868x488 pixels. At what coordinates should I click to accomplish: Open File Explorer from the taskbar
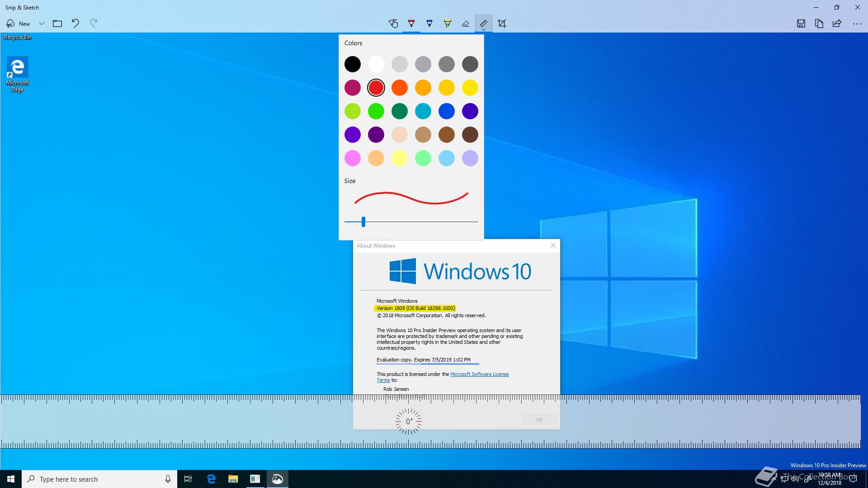(x=233, y=479)
